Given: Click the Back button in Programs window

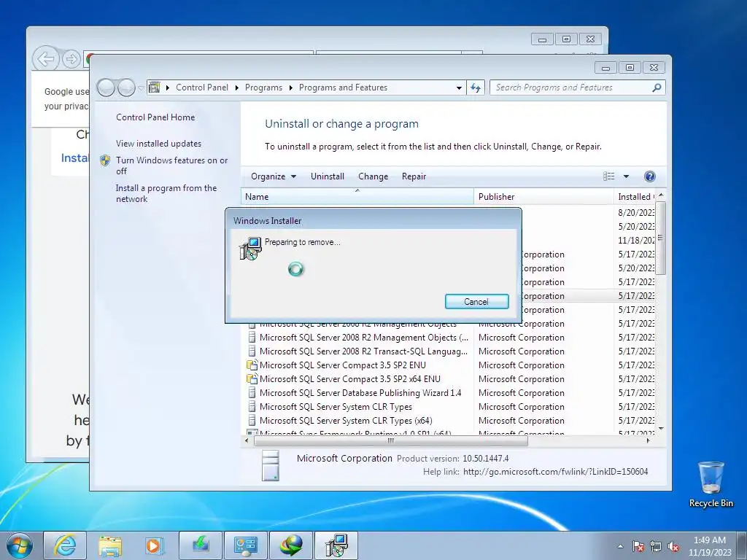Looking at the screenshot, I should click(x=106, y=87).
